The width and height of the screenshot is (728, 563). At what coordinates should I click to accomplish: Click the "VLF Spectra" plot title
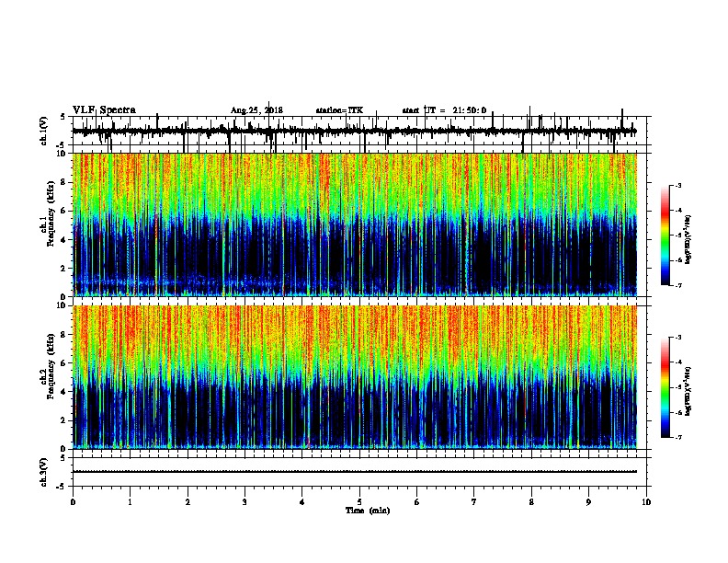[x=104, y=110]
